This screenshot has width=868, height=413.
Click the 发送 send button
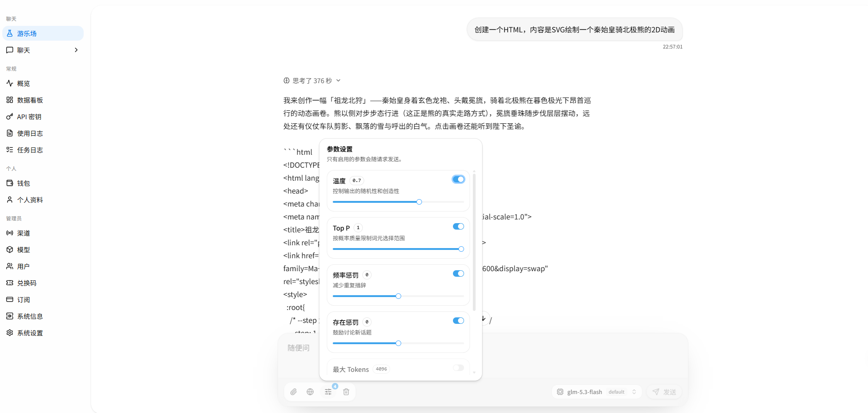click(x=664, y=392)
